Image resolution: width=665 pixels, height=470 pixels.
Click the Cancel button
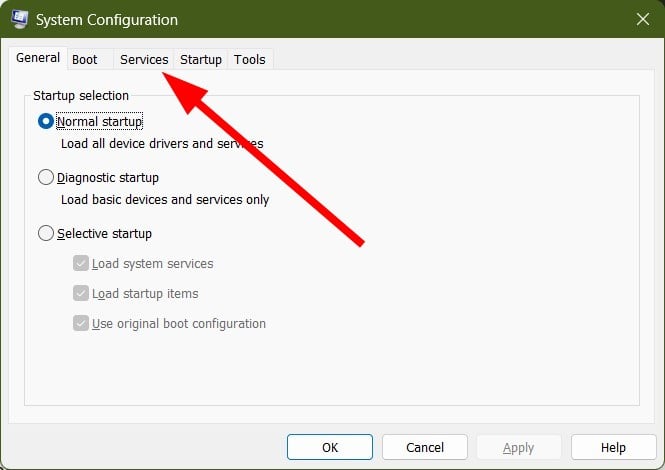[x=425, y=447]
